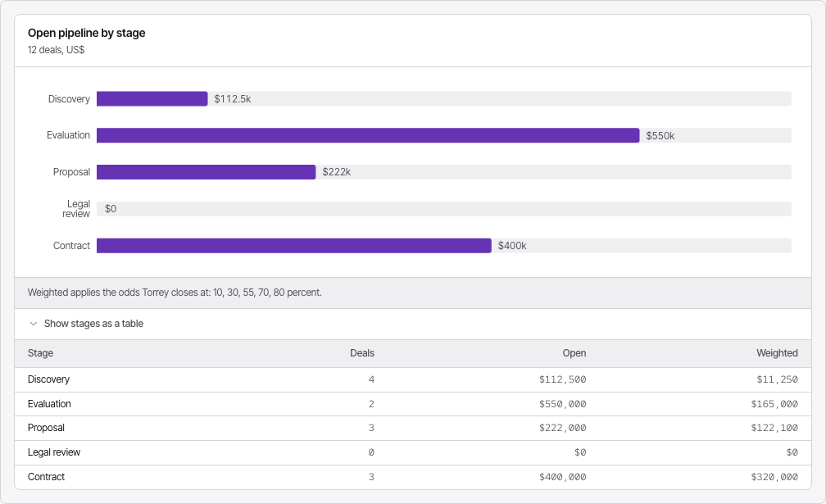Select the $0 Legal review bar label
Viewport: 826px width, 504px height.
click(111, 209)
